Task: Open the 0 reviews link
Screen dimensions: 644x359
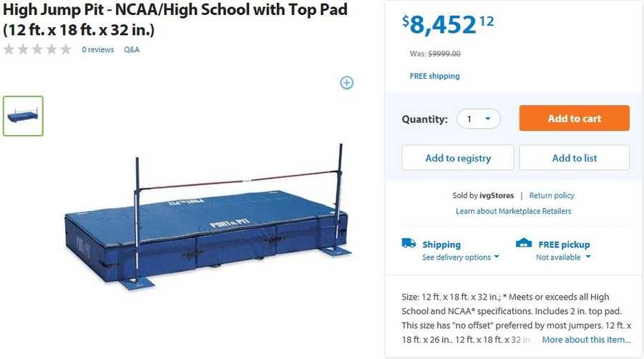Action: coord(97,50)
